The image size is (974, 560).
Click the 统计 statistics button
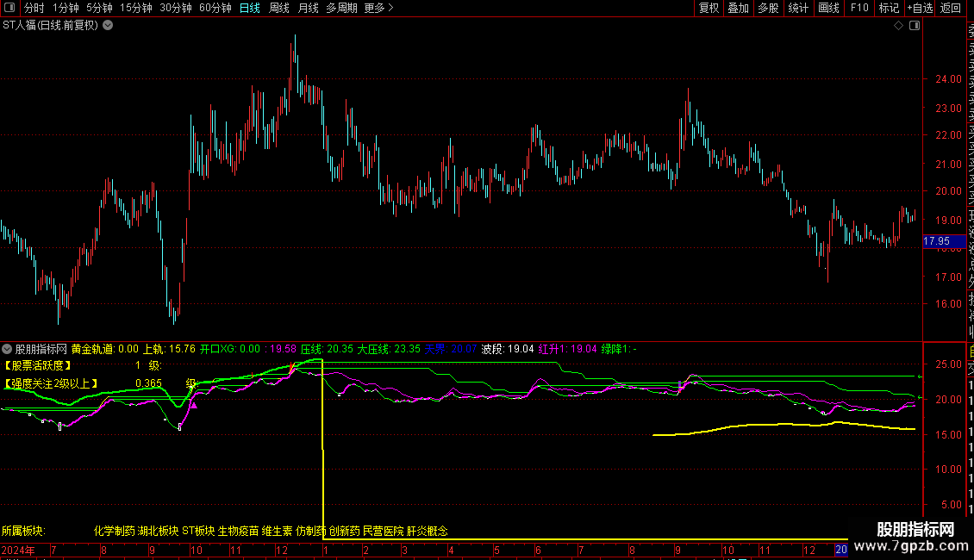tap(798, 8)
